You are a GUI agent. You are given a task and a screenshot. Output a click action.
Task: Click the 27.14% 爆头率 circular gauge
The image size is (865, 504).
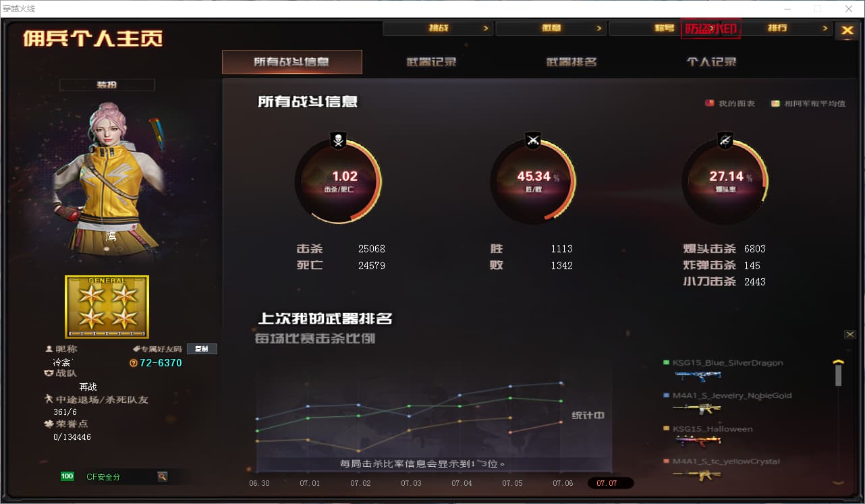pyautogui.click(x=725, y=181)
